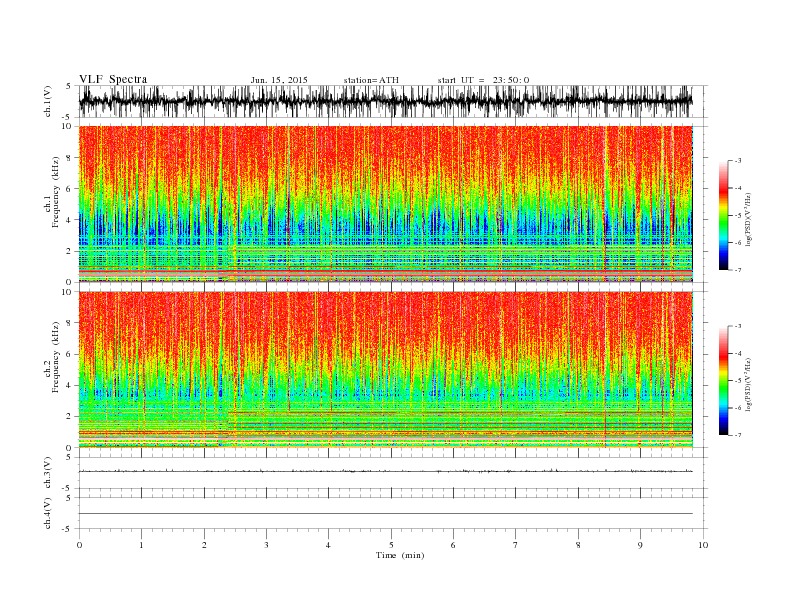792x612 pixels.
Task: Click the ch.2 spectrogram color bar
Action: 723,381
